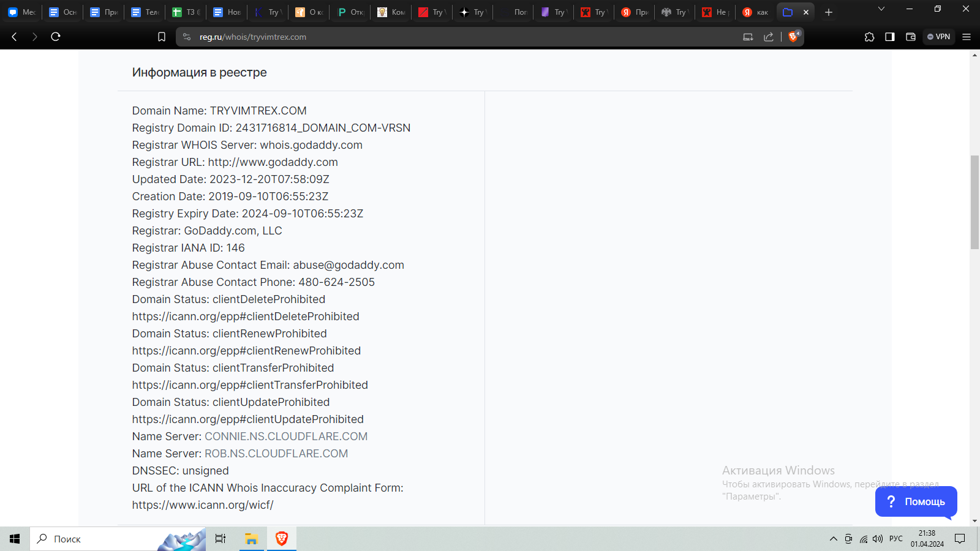Switch to the 'как' Yandex tab
Viewport: 980px width, 551px height.
[755, 12]
